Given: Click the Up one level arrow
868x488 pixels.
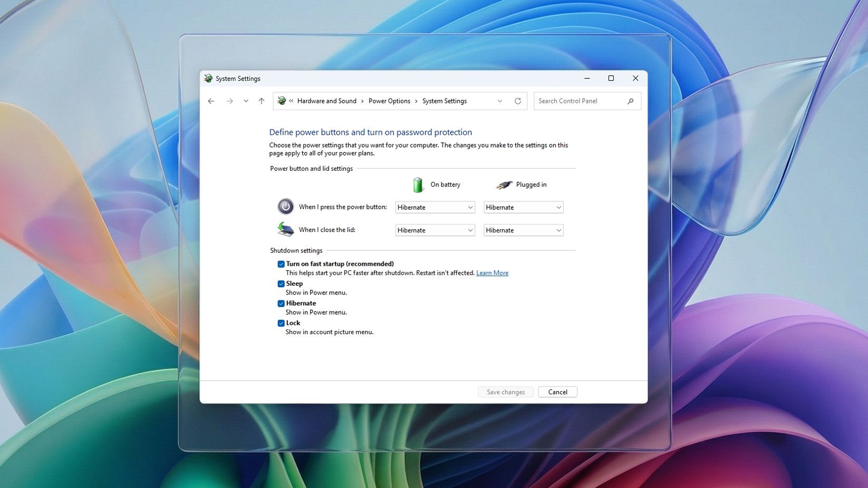Looking at the screenshot, I should point(261,101).
